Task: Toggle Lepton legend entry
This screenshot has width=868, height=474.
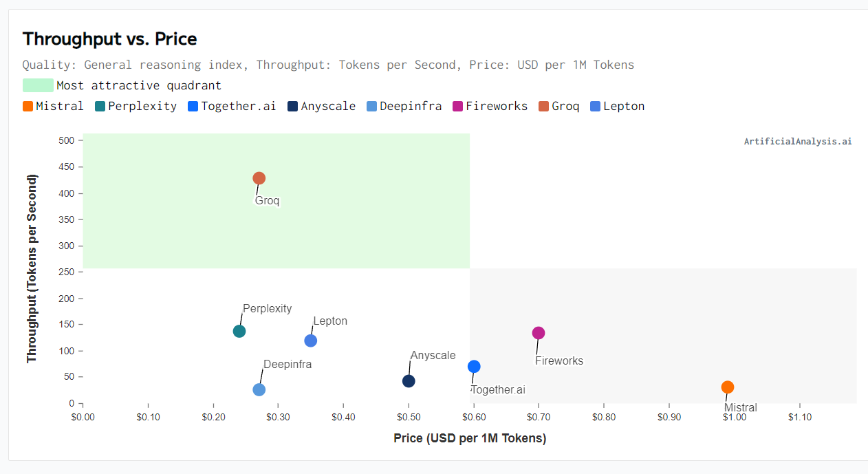Action: (x=618, y=106)
